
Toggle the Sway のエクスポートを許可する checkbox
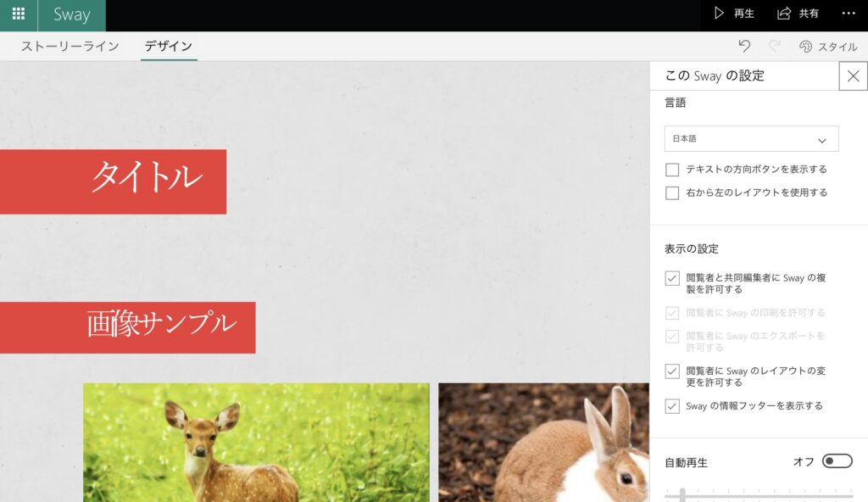672,337
